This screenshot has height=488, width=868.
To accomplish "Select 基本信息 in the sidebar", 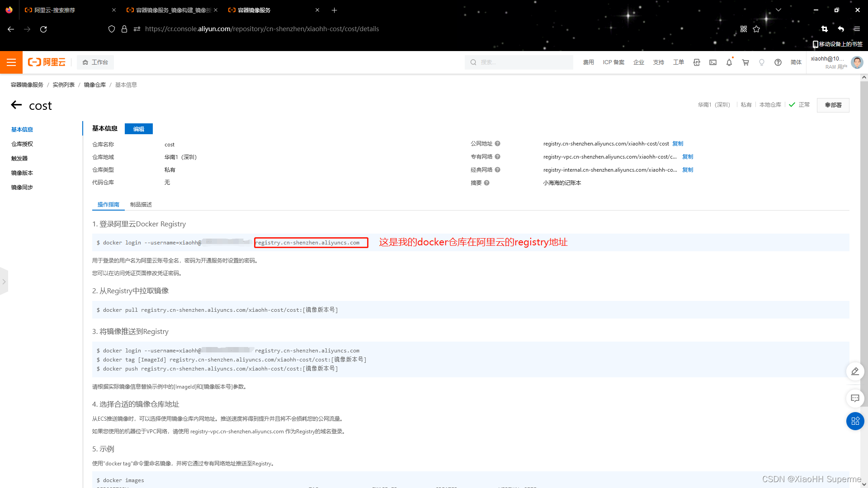I will (x=22, y=130).
